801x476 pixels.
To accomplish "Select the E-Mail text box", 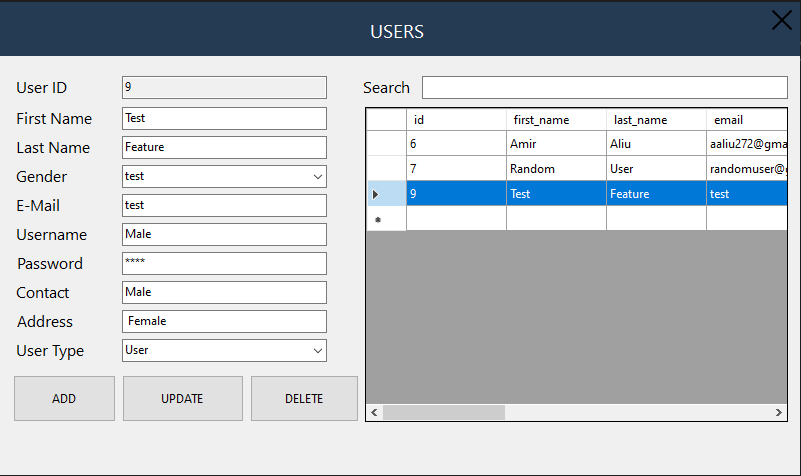I will pyautogui.click(x=224, y=205).
